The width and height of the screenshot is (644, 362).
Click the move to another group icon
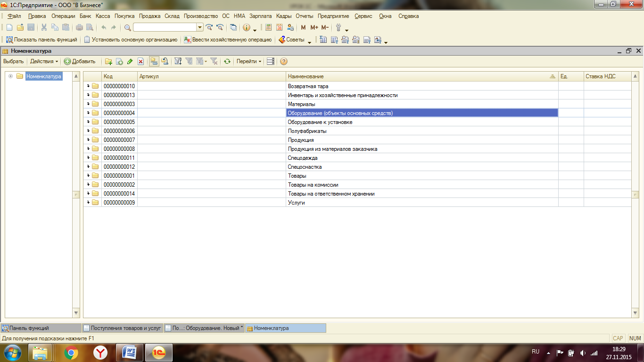[165, 61]
